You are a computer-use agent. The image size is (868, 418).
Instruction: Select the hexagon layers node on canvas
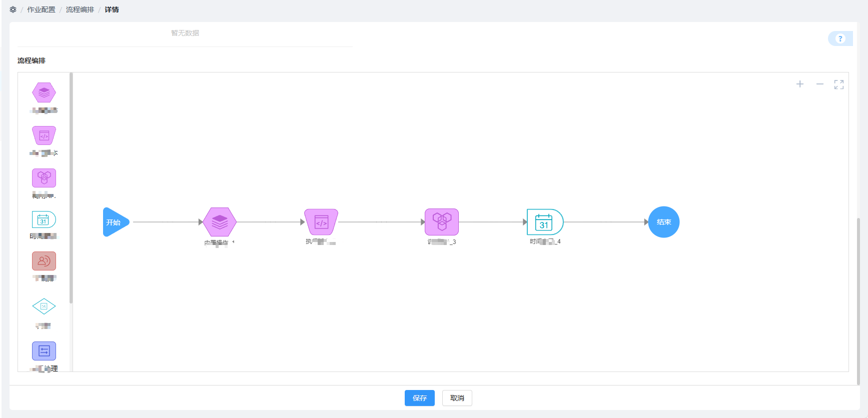(x=220, y=222)
